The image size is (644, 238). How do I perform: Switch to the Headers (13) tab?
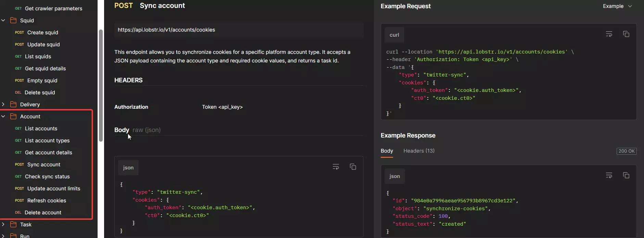419,151
